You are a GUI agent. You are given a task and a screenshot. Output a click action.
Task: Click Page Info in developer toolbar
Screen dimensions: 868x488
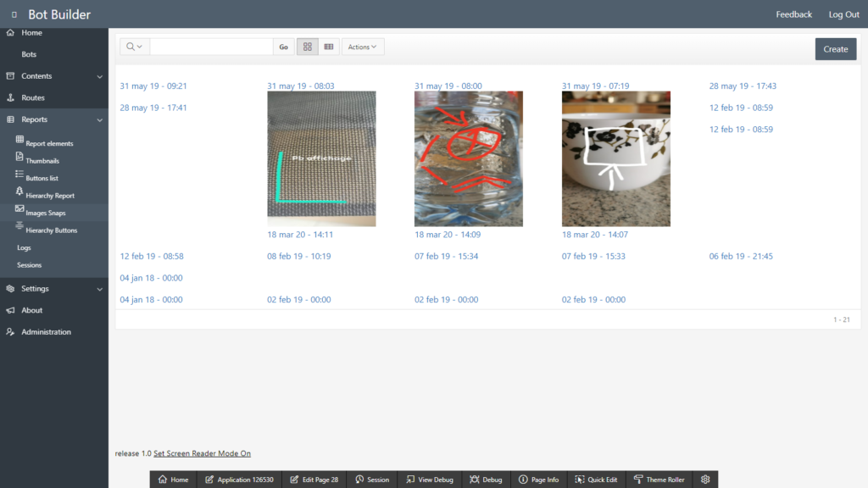pos(538,480)
